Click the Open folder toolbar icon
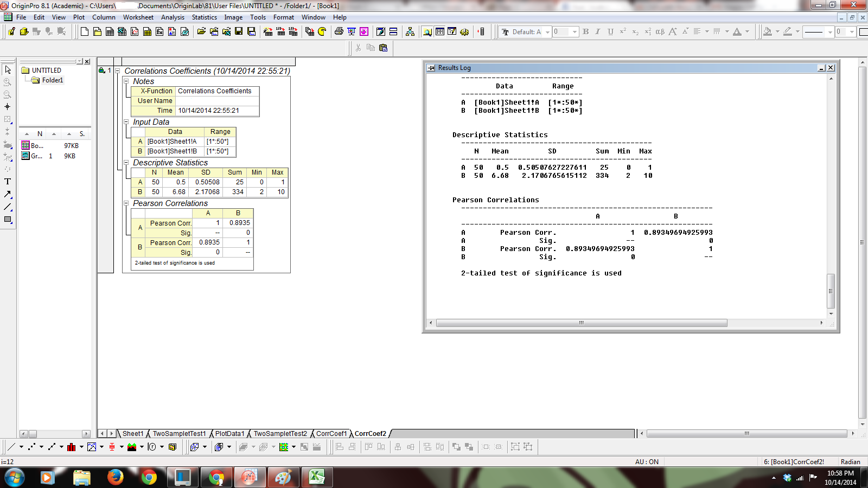 201,32
